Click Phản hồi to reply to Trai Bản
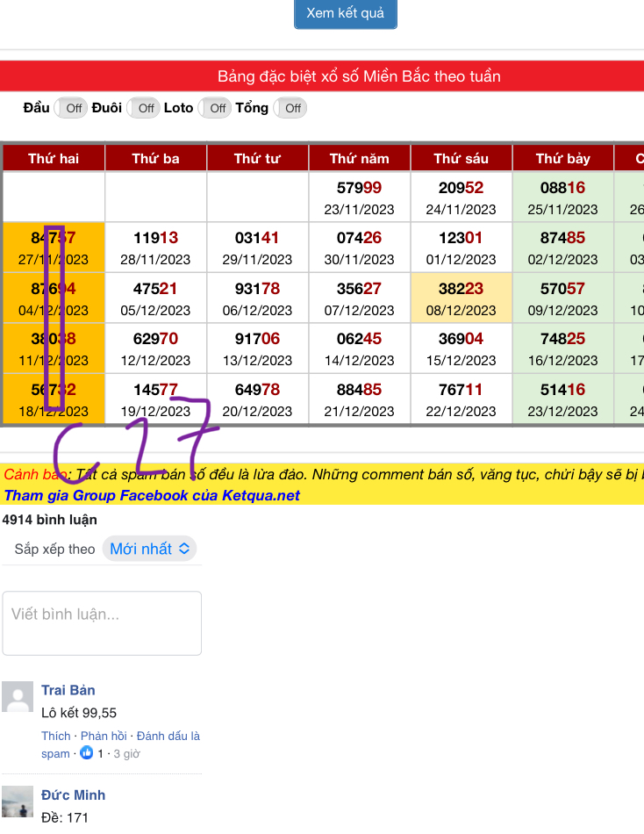This screenshot has height=834, width=644. 104,736
